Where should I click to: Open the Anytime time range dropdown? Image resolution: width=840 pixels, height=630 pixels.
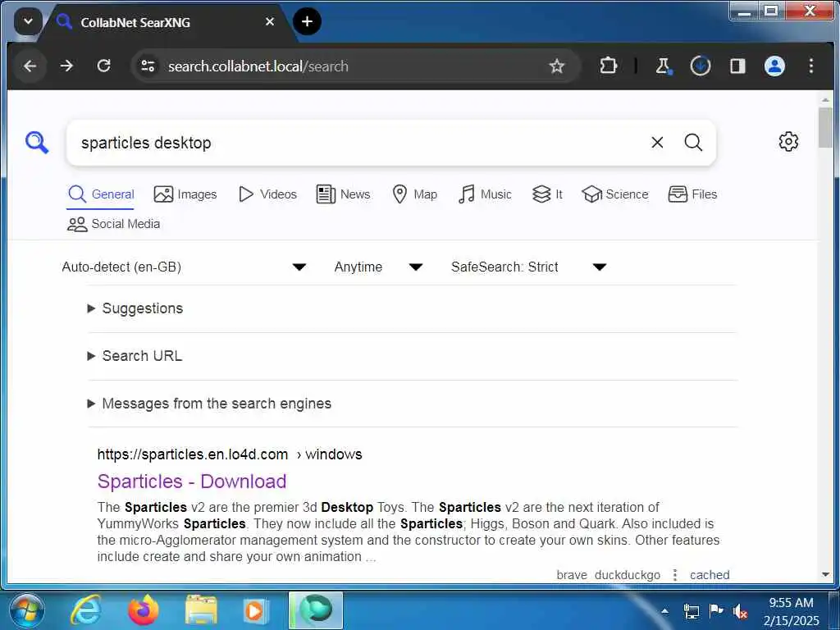(378, 267)
